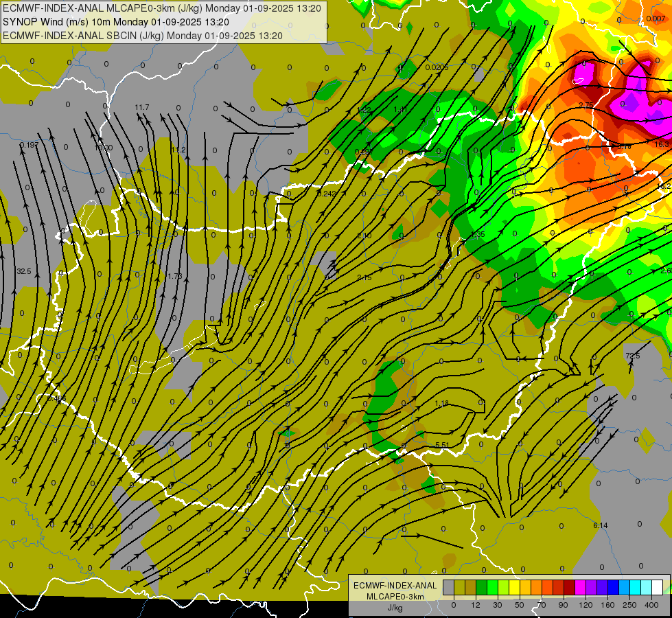Click the legend tick label 70
Image resolution: width=672 pixels, height=618 pixels.
point(542,605)
